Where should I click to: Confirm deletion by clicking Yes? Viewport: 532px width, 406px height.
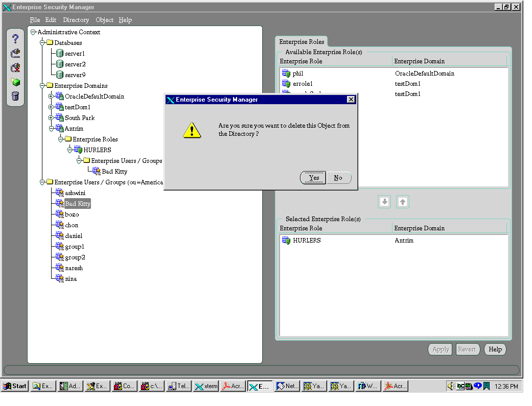313,178
